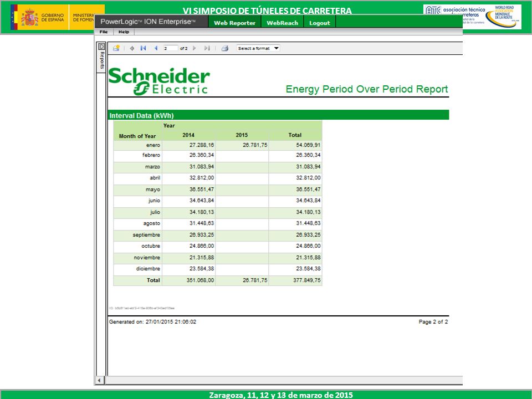The width and height of the screenshot is (532, 399).
Task: Click the Interval Data (kWh) section header
Action: [x=278, y=115]
